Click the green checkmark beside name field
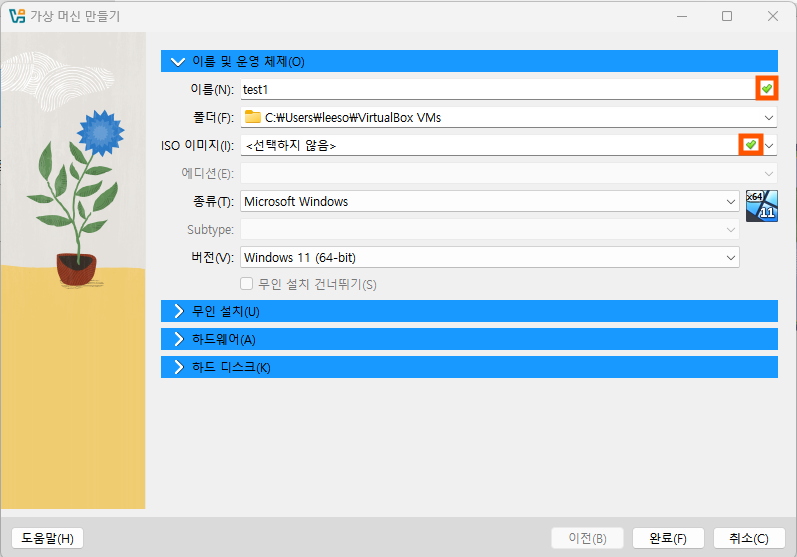 click(767, 89)
